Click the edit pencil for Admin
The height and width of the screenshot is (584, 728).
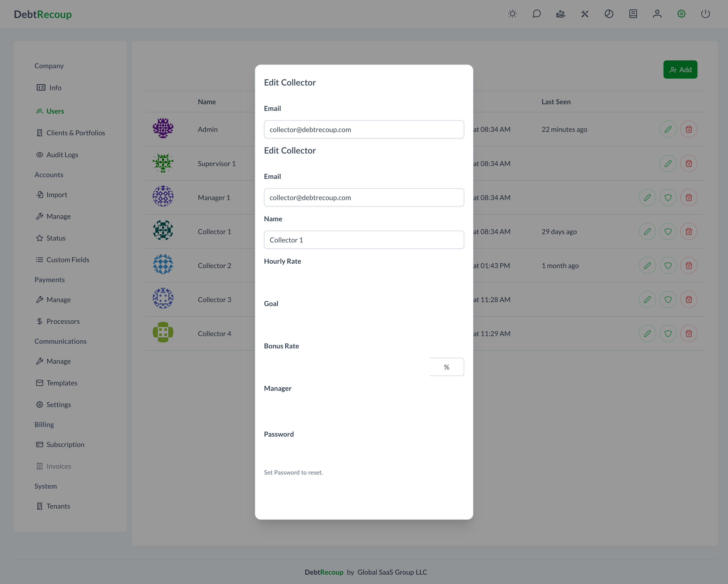click(x=668, y=129)
